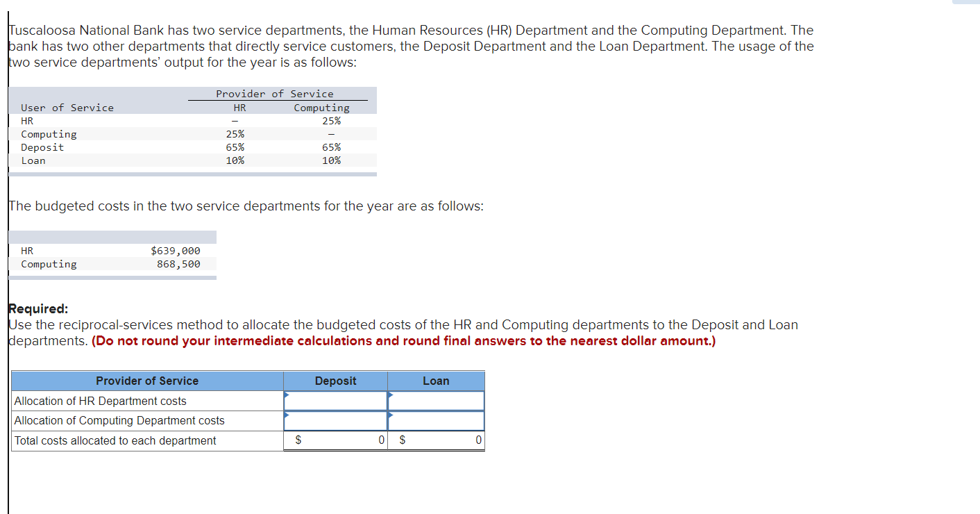Click 10% under Computing provider in Loan row
The width and height of the screenshot is (980, 514).
tap(331, 160)
